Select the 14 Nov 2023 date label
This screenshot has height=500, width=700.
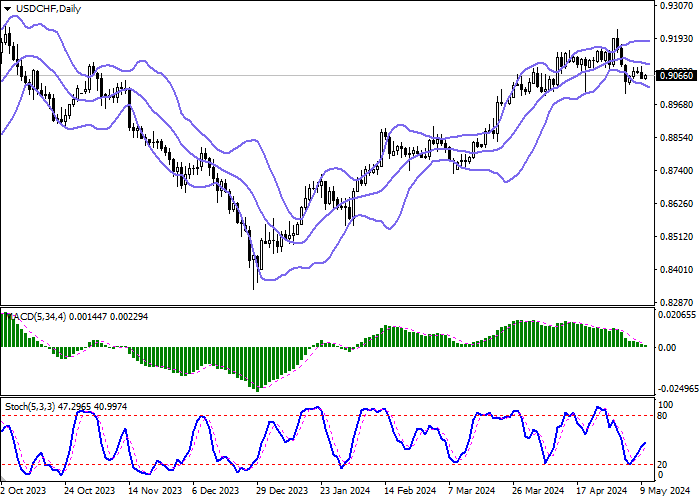155,491
